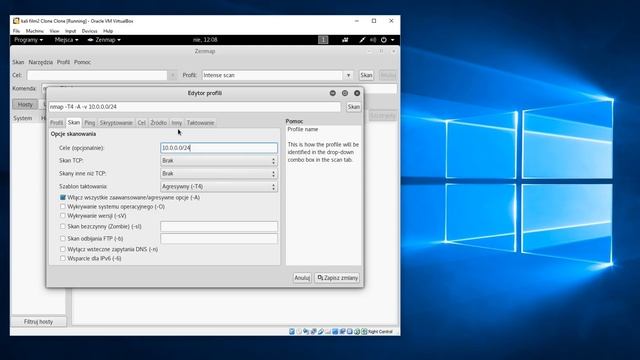The height and width of the screenshot is (360, 640).
Task: Open VirtualBox Help menu
Action: [108, 31]
